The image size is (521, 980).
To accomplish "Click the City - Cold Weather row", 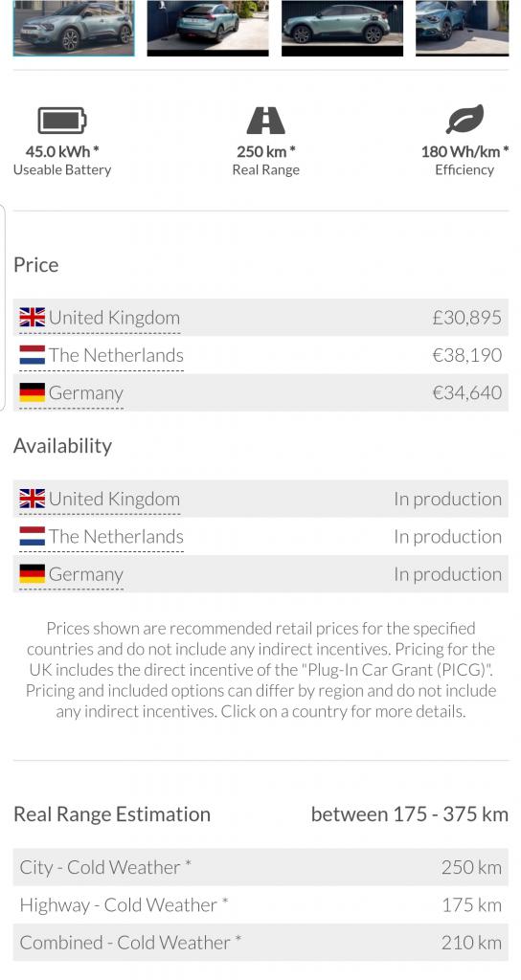I will [260, 867].
